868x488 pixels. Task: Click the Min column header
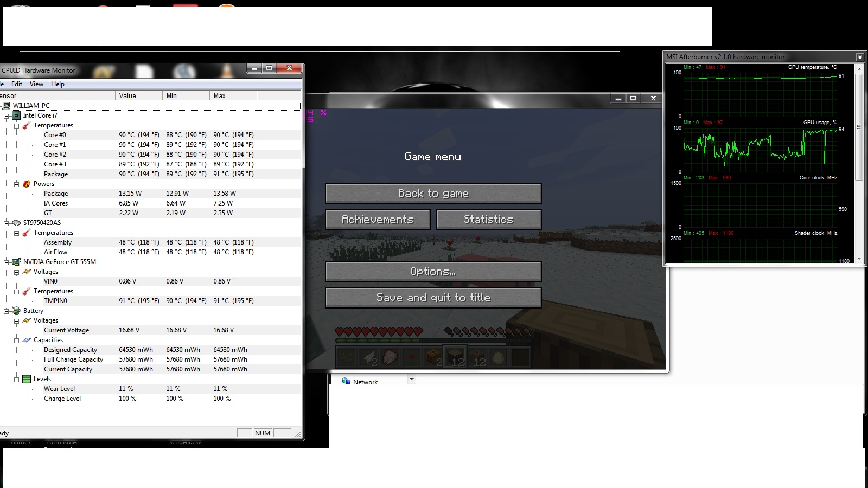click(x=186, y=95)
